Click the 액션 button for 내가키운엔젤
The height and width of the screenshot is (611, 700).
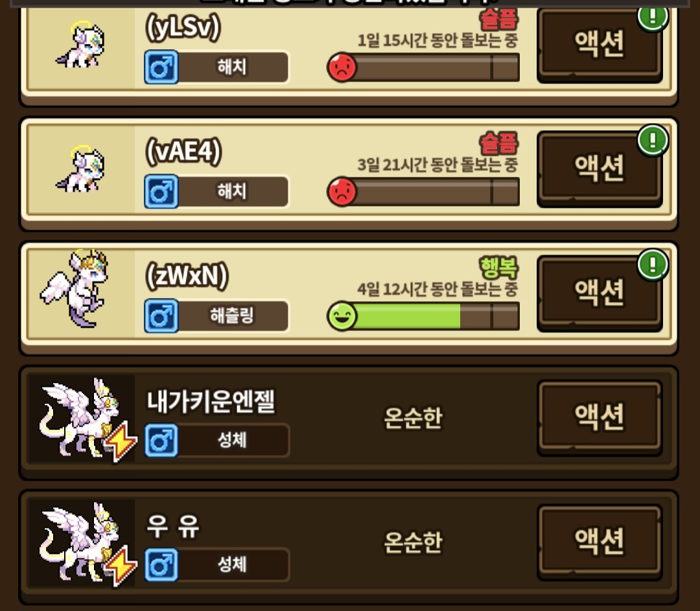(x=599, y=417)
